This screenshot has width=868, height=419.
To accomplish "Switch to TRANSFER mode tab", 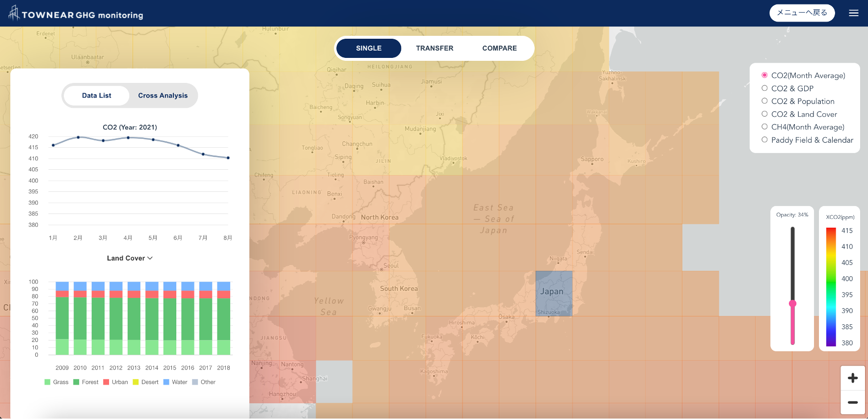I will [x=434, y=48].
